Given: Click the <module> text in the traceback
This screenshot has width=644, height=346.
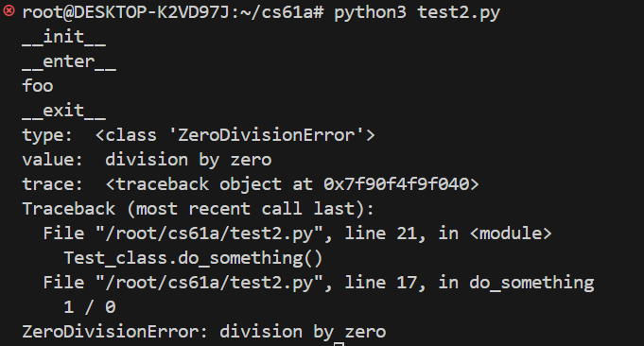Looking at the screenshot, I should pos(511,234).
